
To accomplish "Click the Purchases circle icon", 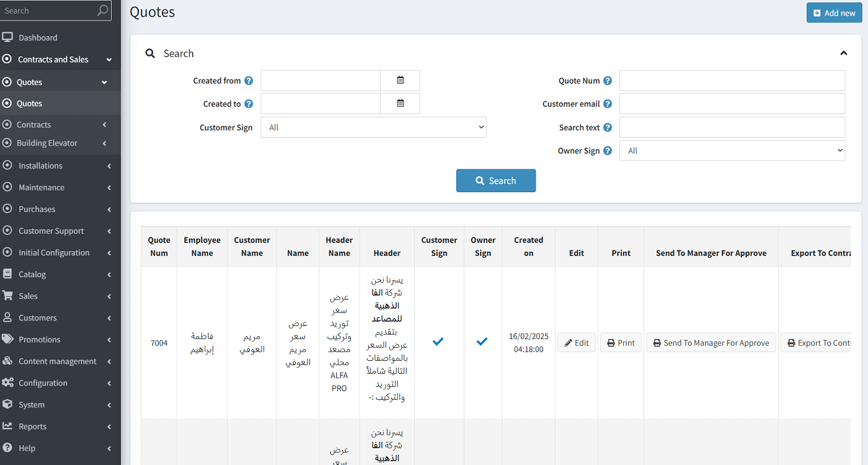I will tap(7, 209).
